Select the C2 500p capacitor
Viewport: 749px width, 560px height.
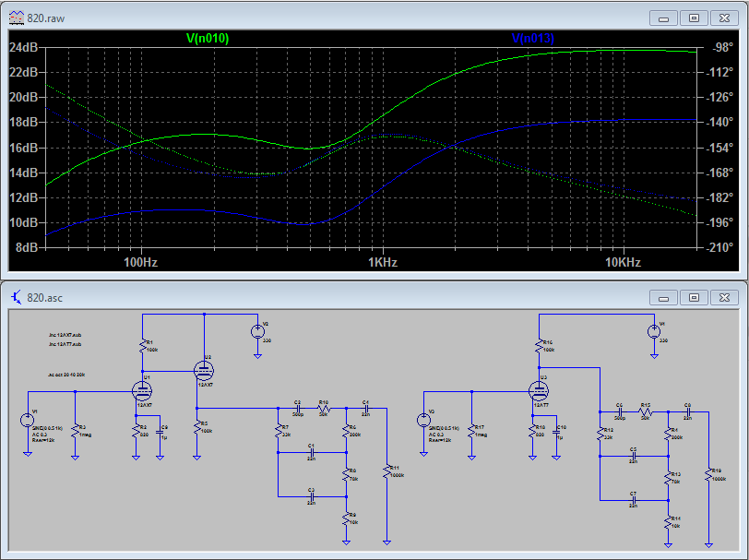(x=298, y=407)
